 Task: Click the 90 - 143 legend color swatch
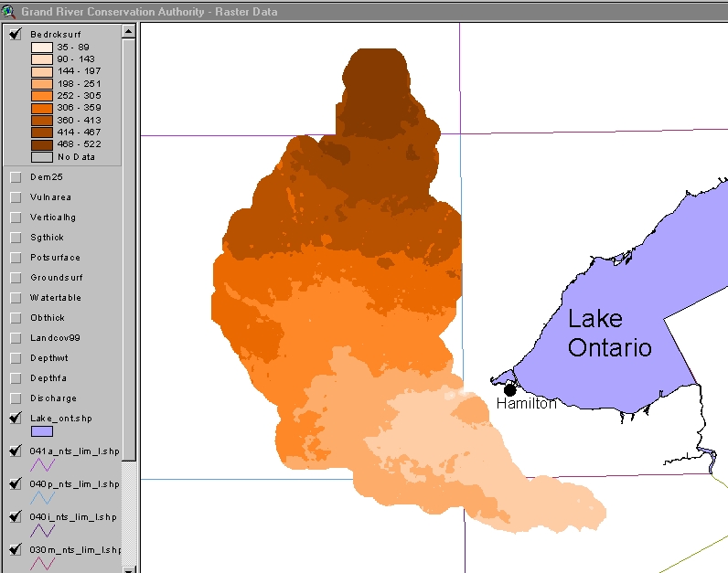pos(42,59)
